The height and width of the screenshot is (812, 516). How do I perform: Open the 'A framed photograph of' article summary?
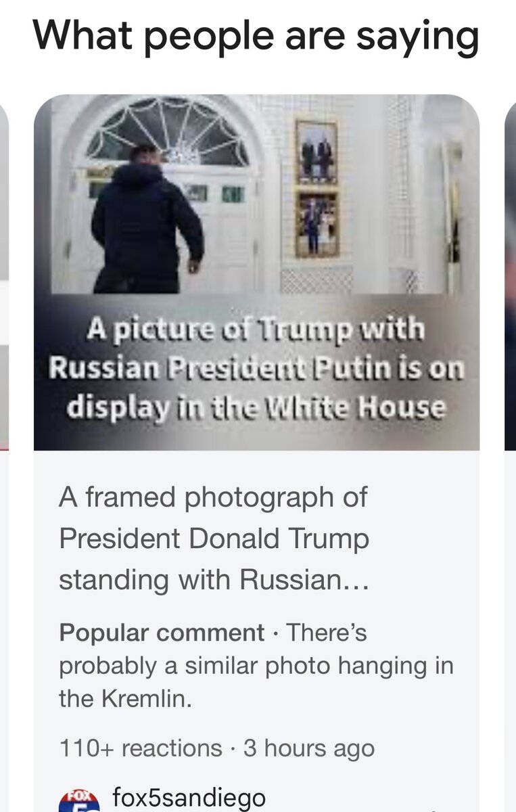pos(214,539)
